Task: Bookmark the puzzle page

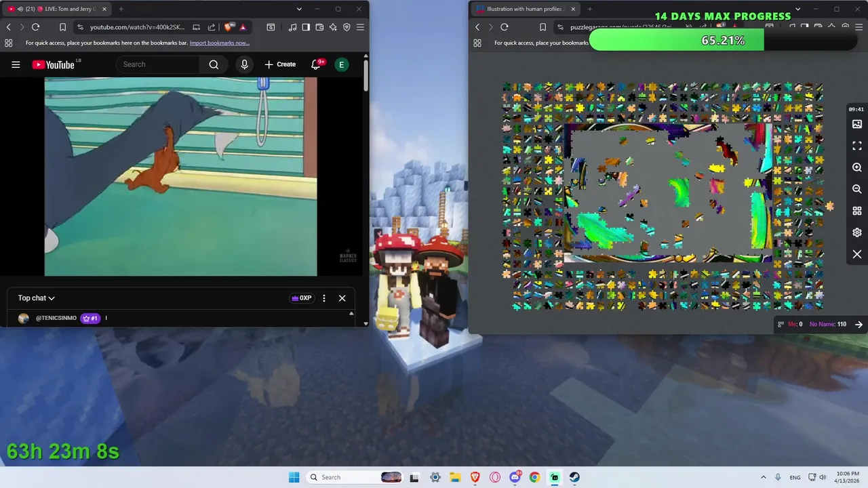Action: (542, 27)
